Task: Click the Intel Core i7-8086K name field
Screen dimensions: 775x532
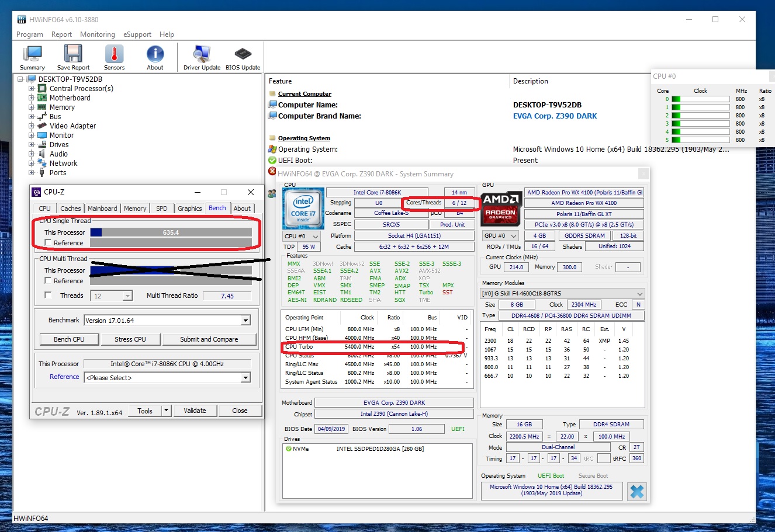Action: (x=377, y=192)
